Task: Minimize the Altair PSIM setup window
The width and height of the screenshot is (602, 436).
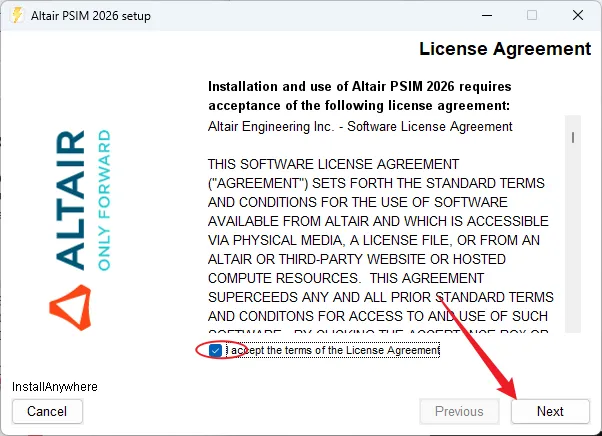Action: (487, 15)
